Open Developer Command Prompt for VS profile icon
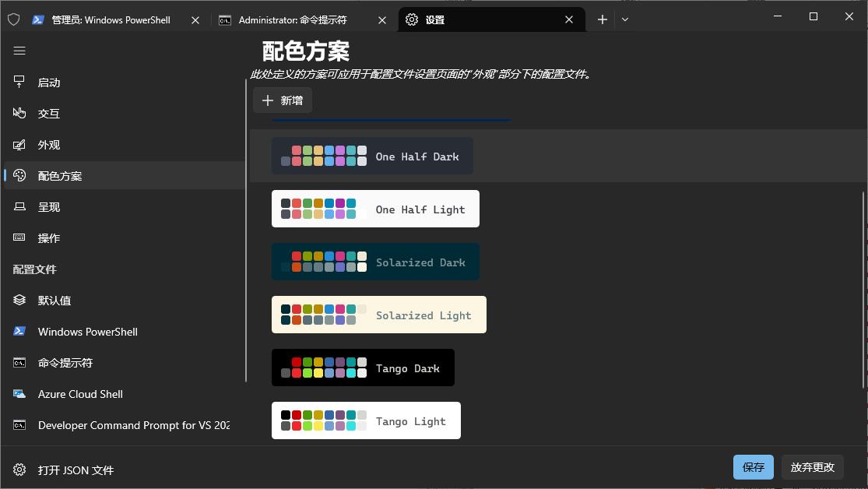Viewport: 868px width, 489px height. pos(19,424)
